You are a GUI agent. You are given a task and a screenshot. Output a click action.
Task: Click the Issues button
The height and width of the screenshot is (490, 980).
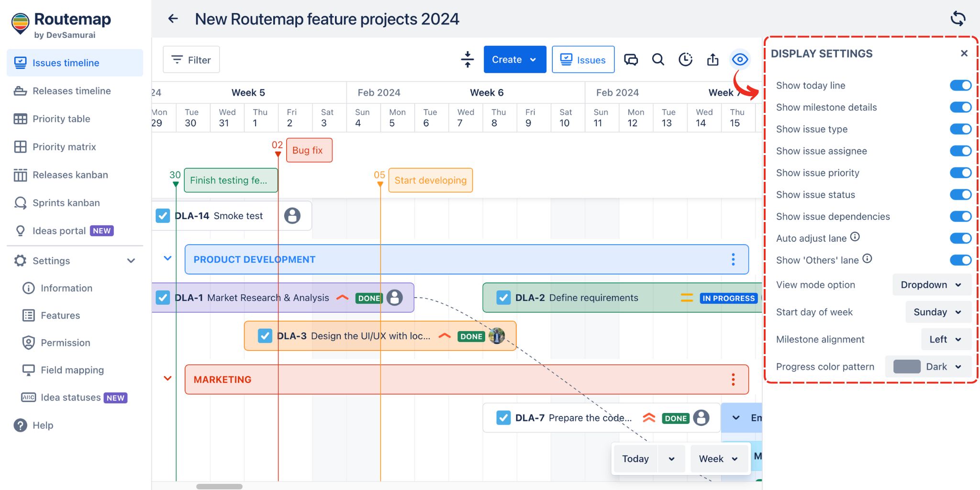tap(583, 60)
